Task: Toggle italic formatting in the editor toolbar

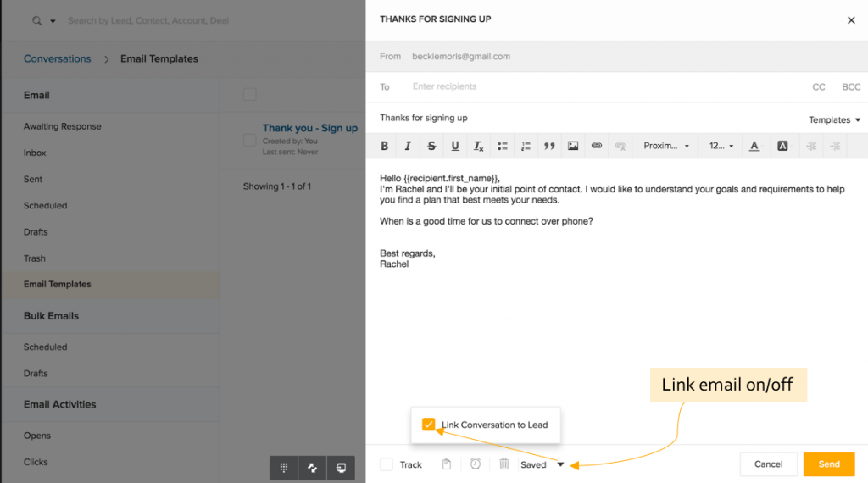Action: pos(408,146)
